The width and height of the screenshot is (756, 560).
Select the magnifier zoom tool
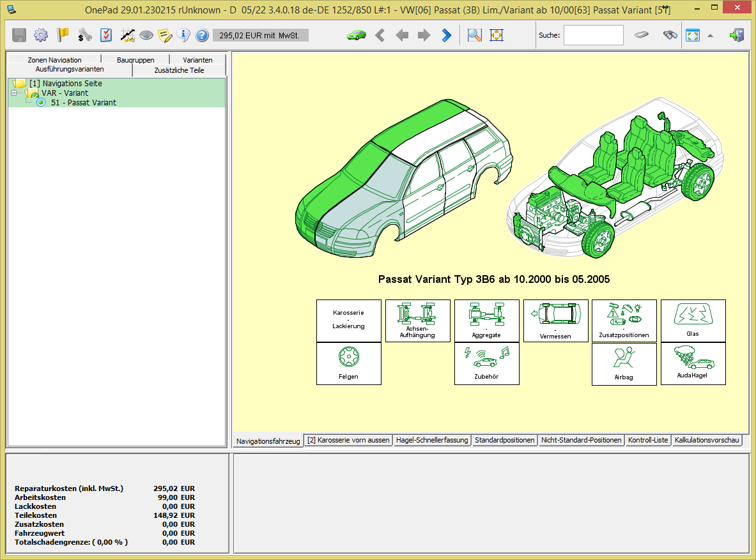point(474,35)
